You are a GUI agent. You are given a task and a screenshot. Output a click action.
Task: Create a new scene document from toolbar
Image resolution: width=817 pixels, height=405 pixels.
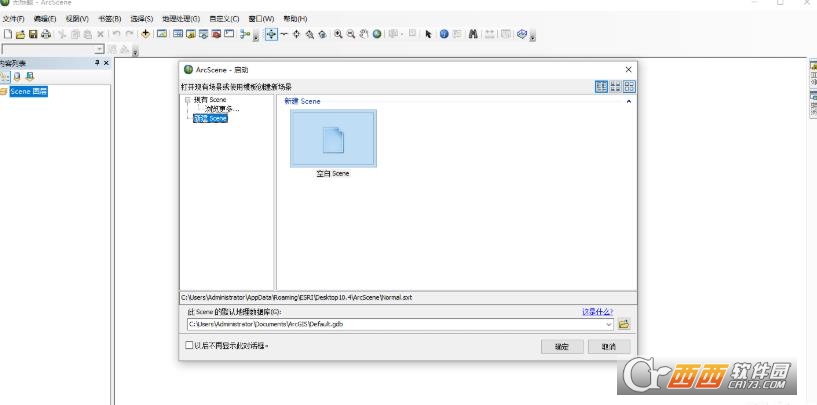click(8, 34)
